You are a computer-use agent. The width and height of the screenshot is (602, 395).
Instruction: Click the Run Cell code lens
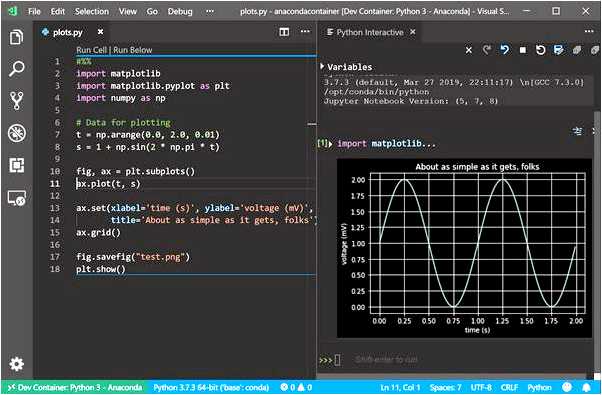click(x=91, y=50)
